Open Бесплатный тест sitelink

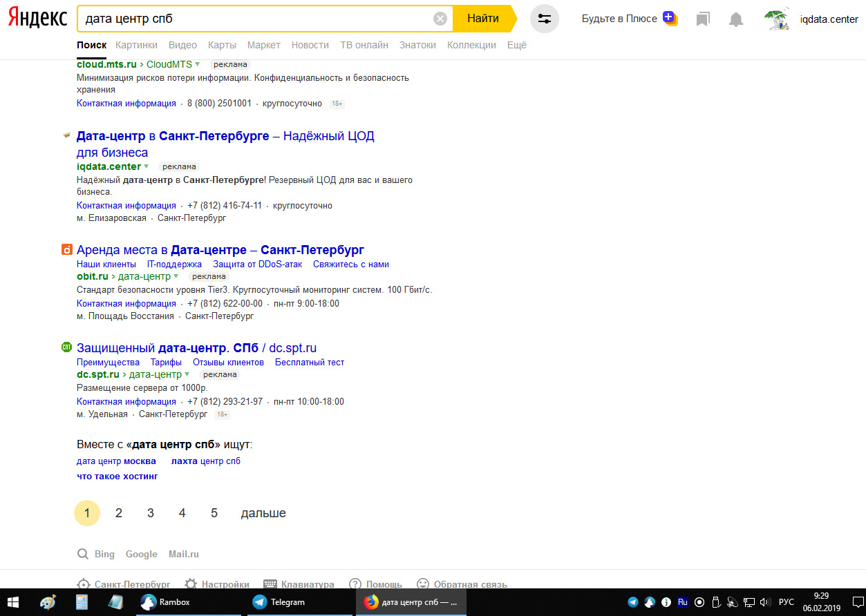point(310,362)
